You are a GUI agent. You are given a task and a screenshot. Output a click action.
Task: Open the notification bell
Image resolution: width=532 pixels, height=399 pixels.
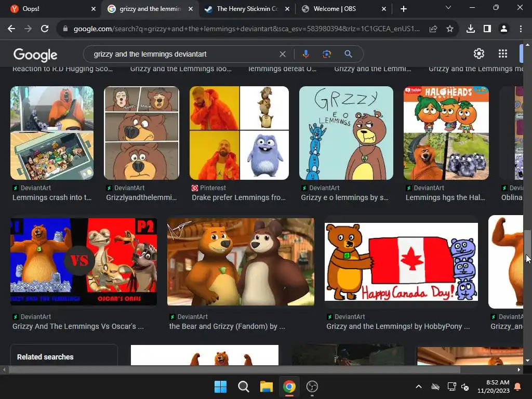(x=518, y=387)
